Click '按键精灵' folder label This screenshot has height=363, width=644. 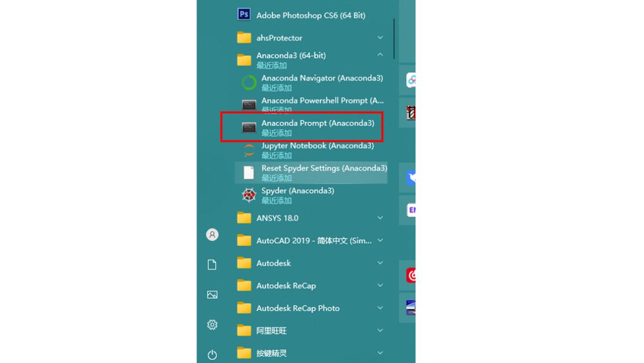pos(272,353)
